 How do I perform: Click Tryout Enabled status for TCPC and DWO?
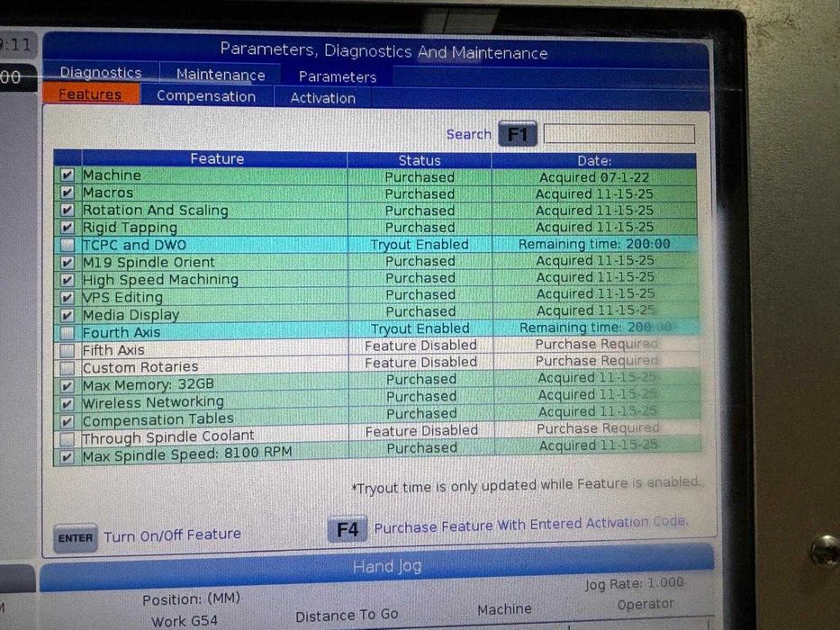coord(420,244)
